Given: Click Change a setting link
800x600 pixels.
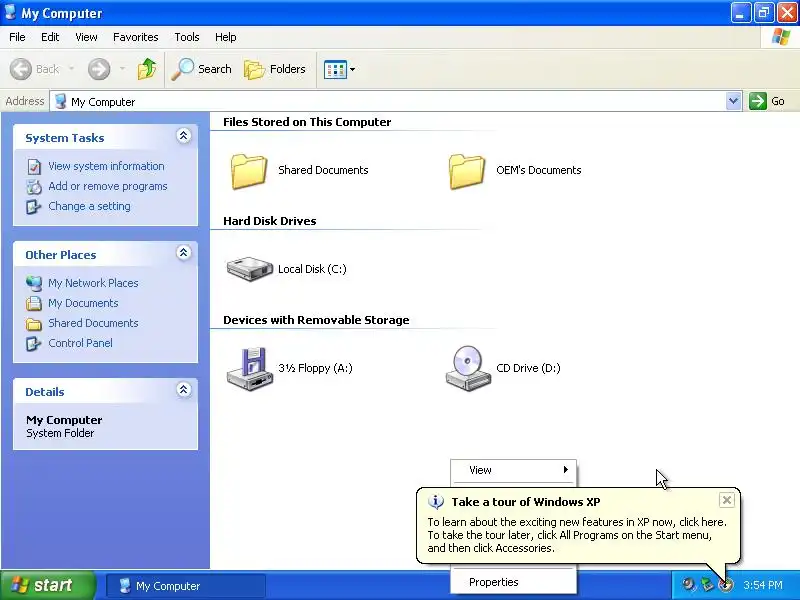Looking at the screenshot, I should (89, 206).
